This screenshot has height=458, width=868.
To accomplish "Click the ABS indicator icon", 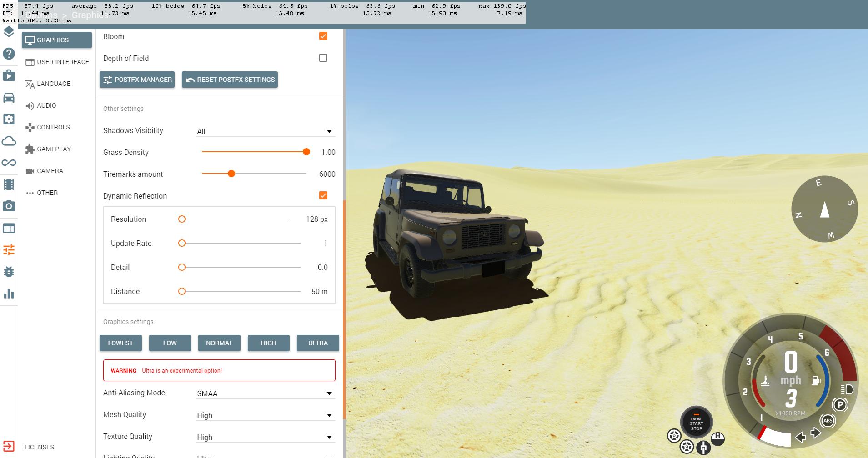I will (828, 421).
